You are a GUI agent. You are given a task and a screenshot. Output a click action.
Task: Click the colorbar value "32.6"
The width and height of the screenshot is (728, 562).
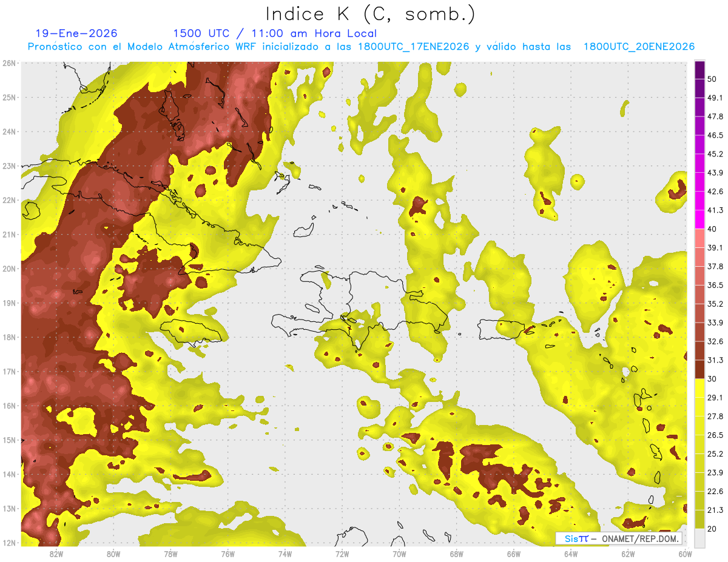pyautogui.click(x=715, y=341)
